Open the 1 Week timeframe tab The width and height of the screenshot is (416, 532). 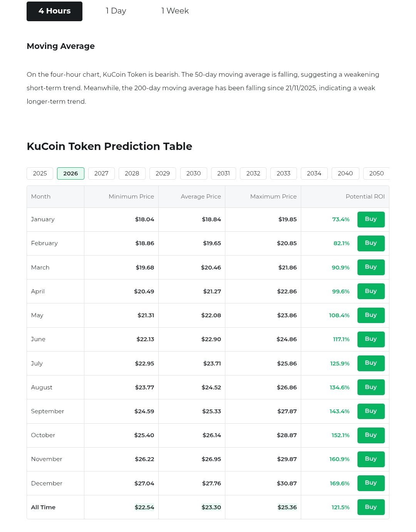[175, 11]
